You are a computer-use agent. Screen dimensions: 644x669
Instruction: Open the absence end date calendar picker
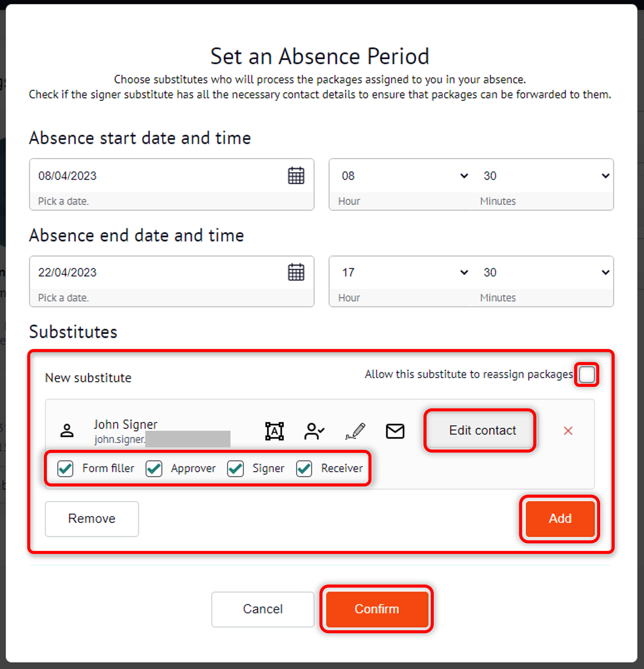pyautogui.click(x=296, y=272)
